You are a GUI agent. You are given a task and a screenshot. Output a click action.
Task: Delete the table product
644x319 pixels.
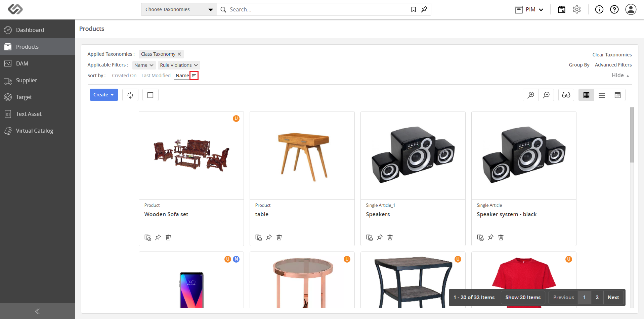tap(279, 237)
